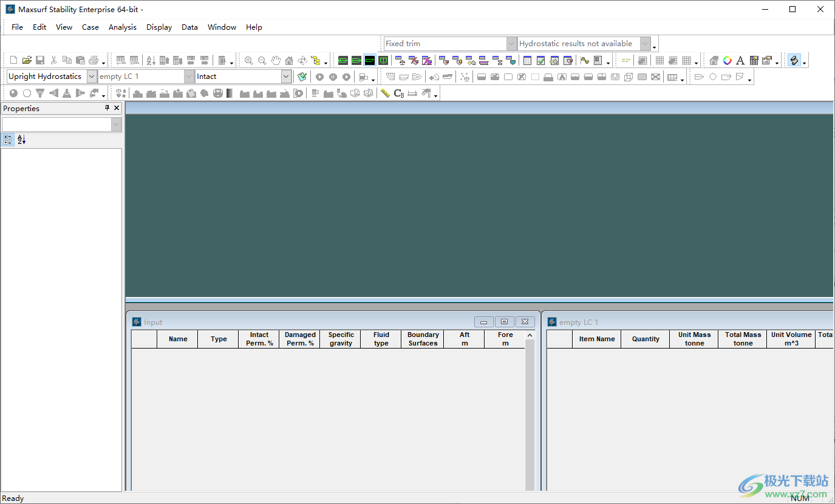Click the yellow assembly tree icon
Viewport: 835px width, 504px height.
pos(316,60)
